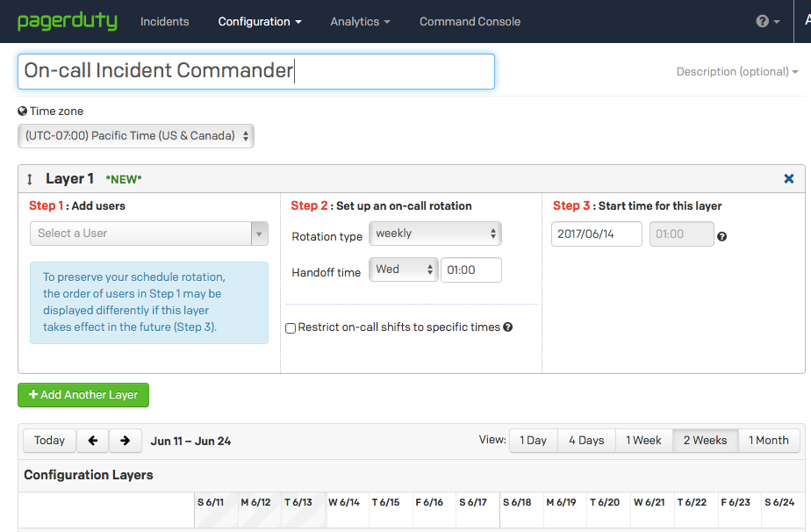The image size is (811, 532).
Task: Open the Command Console
Action: tap(470, 21)
